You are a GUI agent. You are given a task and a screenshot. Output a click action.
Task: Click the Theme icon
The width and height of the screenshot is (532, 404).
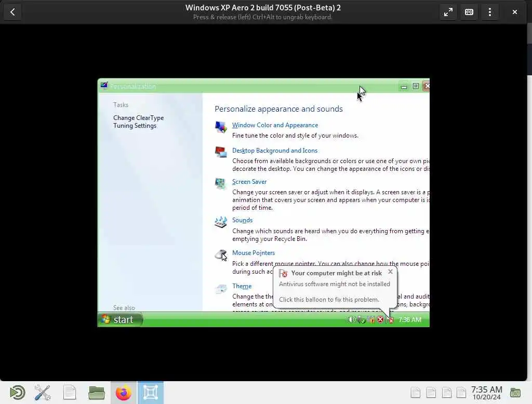click(221, 289)
